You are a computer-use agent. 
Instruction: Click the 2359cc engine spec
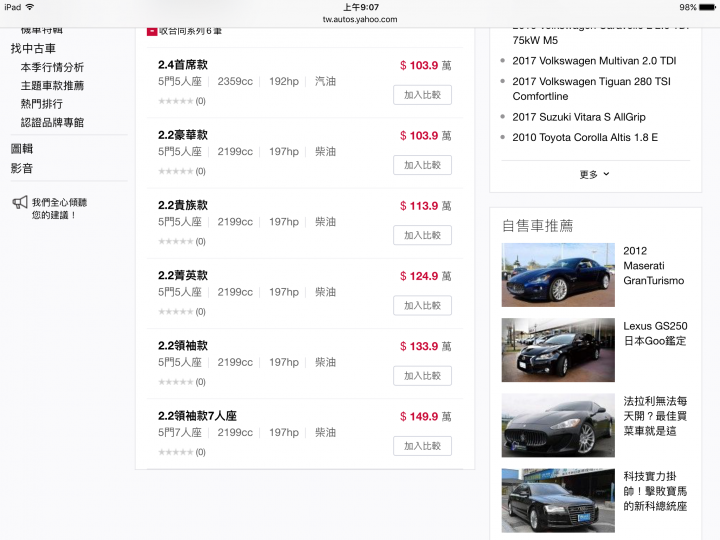[235, 82]
